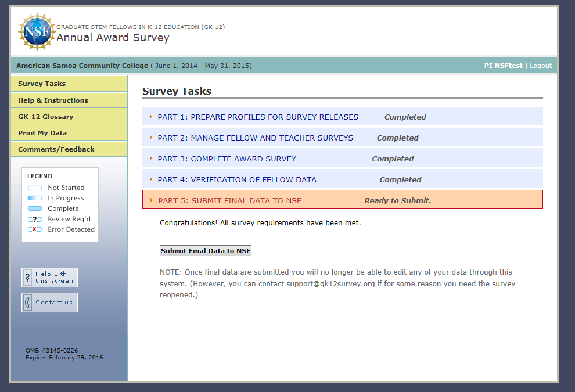Expand Part 3 arrow for Complete Award Survey
This screenshot has width=575, height=392.
coord(151,159)
